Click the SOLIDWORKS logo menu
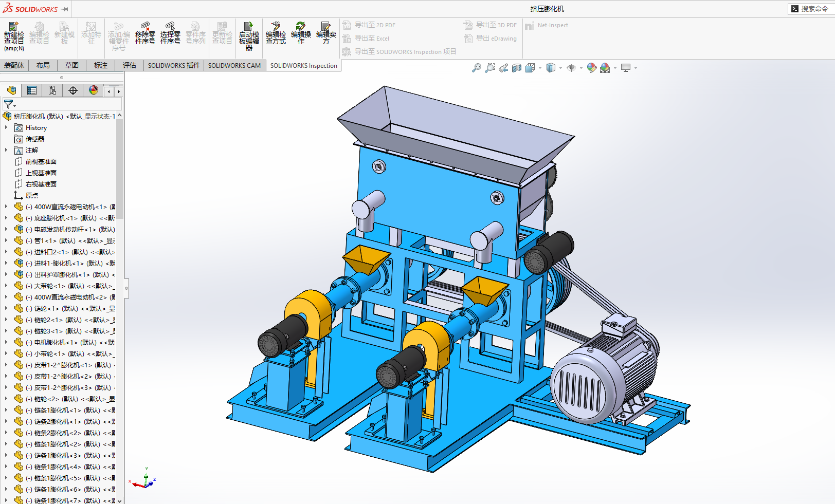 [x=30, y=9]
